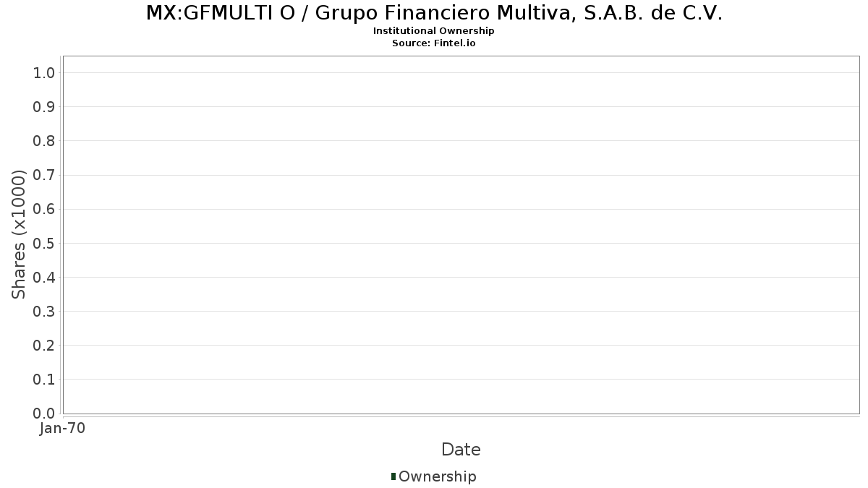Image resolution: width=868 pixels, height=488 pixels.
Task: Click the 0.0 y-axis tick label
Action: (x=44, y=414)
